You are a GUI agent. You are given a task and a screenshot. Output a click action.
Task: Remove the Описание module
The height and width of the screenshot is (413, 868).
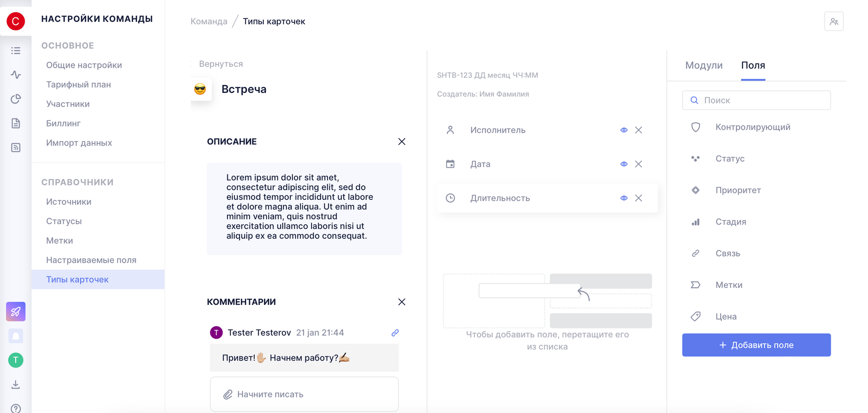tap(401, 142)
